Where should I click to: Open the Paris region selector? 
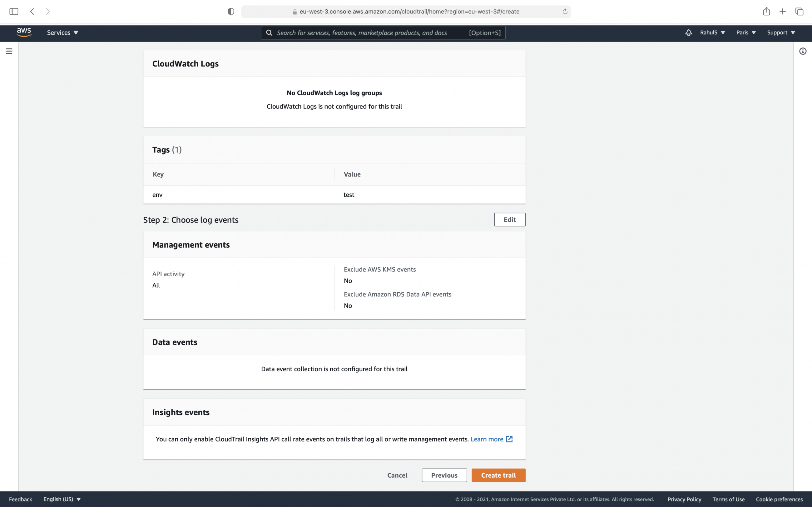click(x=745, y=32)
